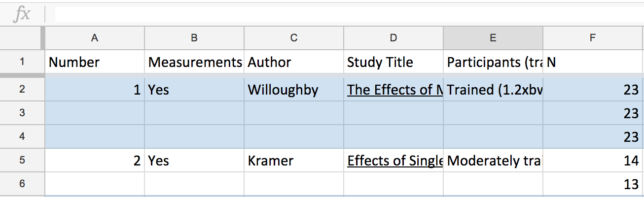Select row 1 header
Image resolution: width=644 pixels, height=197 pixels.
(22, 62)
